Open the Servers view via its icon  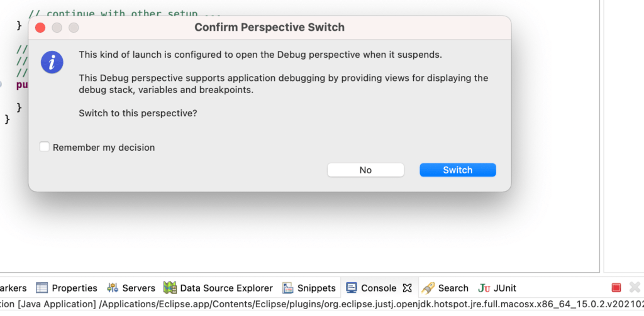(x=113, y=288)
